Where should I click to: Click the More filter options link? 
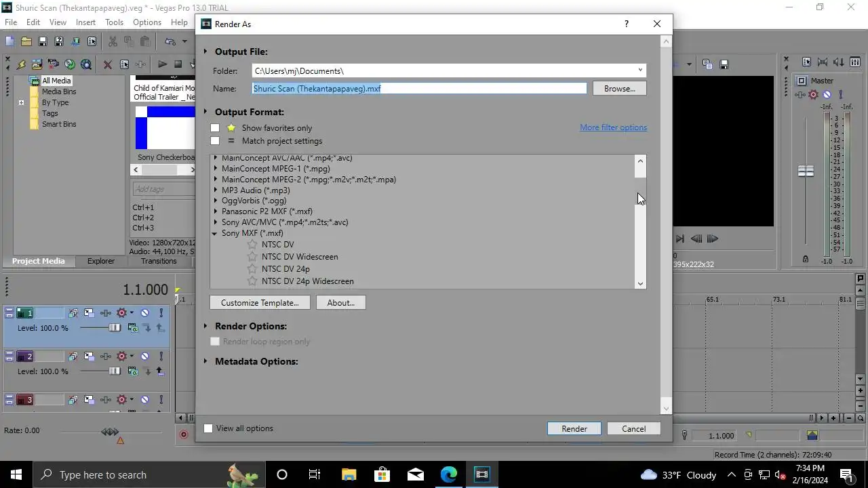tap(613, 127)
